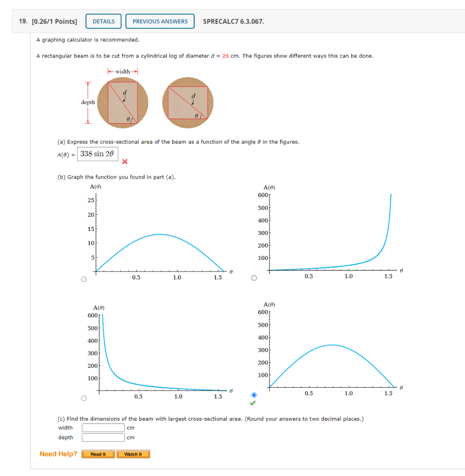Click the arch graph peaking above 300
The height and width of the screenshot is (476, 465).
pyautogui.click(x=331, y=349)
